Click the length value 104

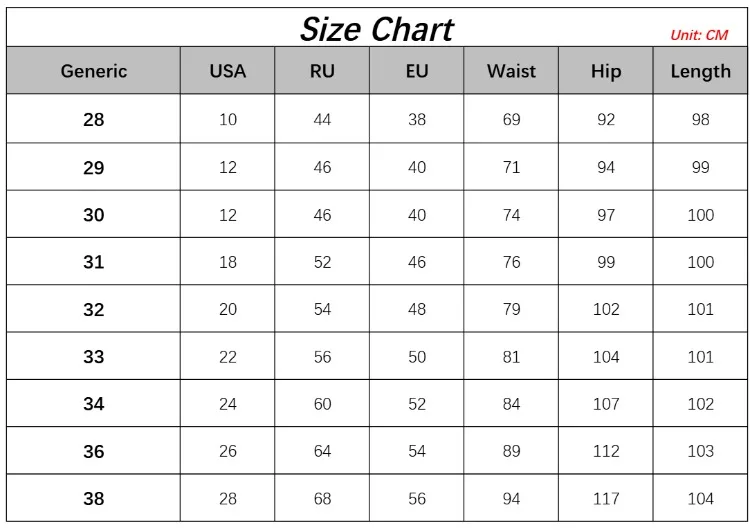[x=700, y=499]
